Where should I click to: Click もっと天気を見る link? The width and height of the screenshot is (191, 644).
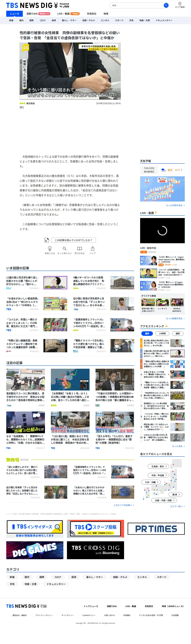(x=175, y=205)
